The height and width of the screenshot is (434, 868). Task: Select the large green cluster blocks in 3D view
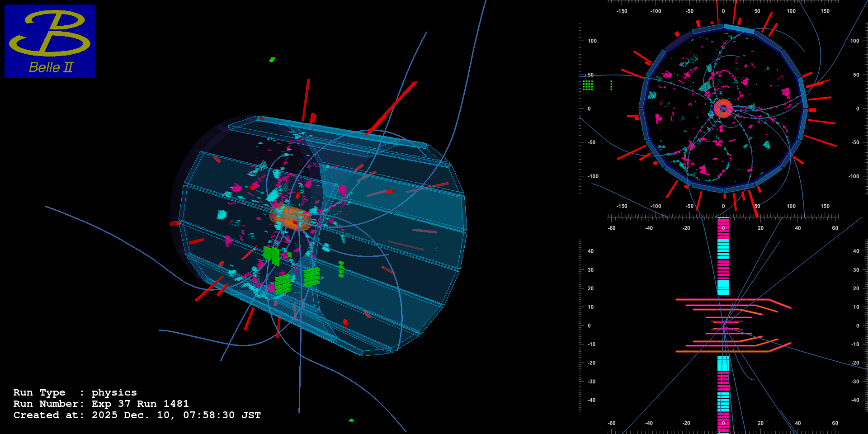point(283,284)
